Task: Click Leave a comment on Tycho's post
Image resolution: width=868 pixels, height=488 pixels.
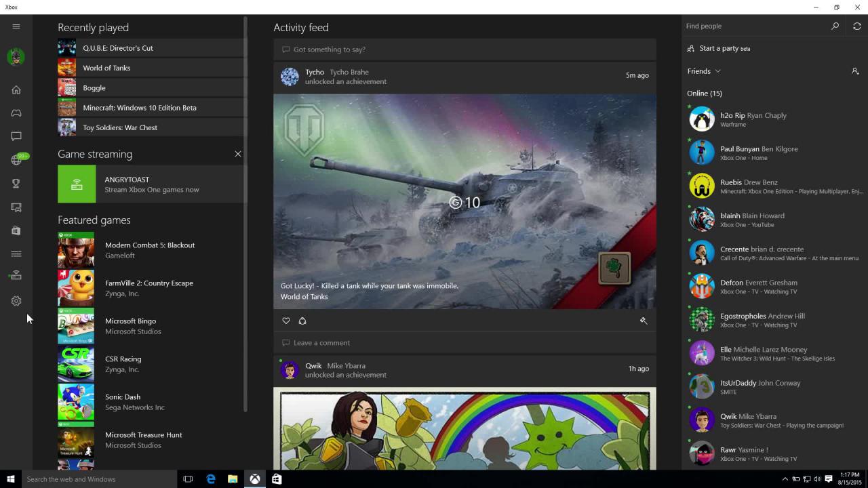Action: 465,342
